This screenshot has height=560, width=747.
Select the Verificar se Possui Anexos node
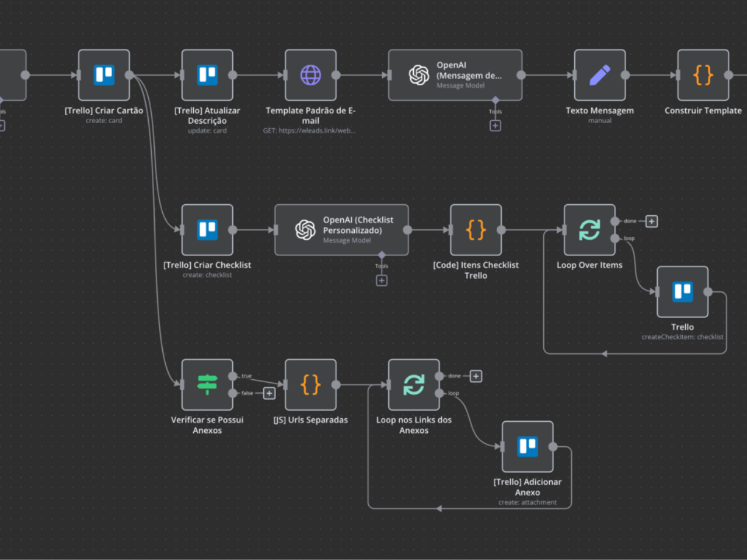click(207, 384)
